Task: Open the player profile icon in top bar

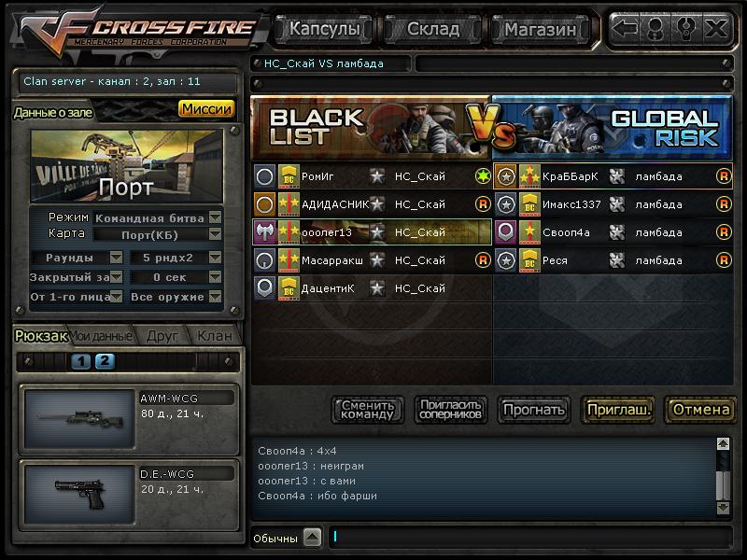Action: [655, 29]
